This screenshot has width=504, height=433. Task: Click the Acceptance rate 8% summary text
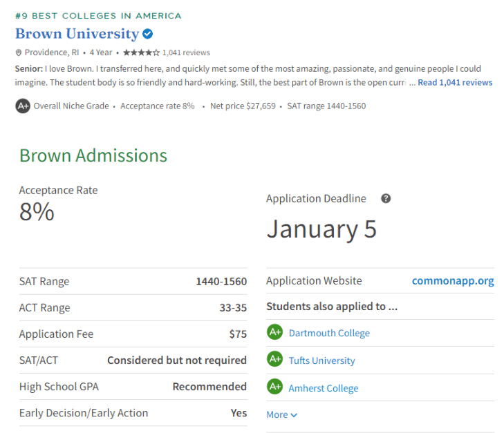click(x=158, y=106)
